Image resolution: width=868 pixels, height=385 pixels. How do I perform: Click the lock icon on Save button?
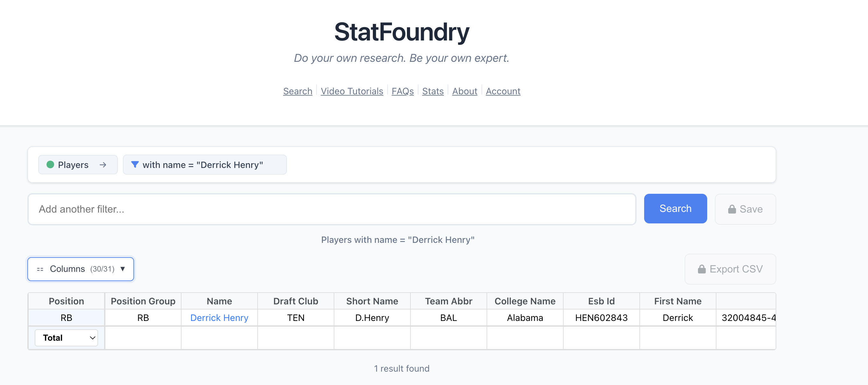[x=732, y=209]
